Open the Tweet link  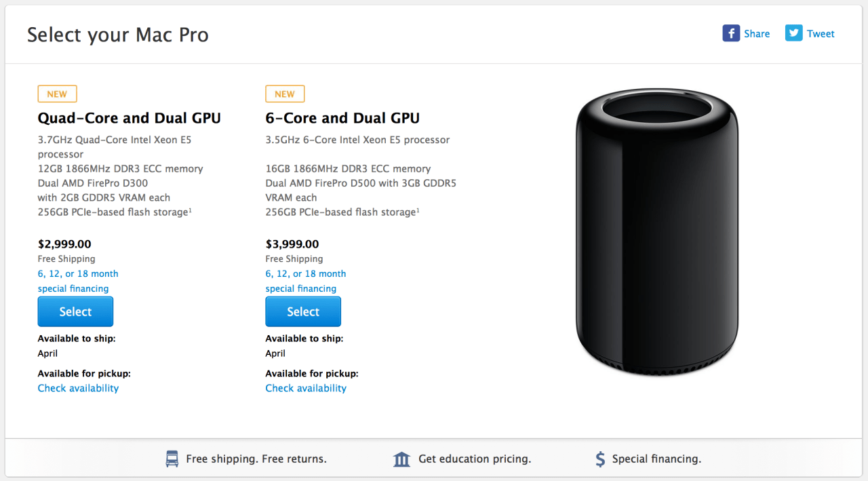(x=821, y=34)
